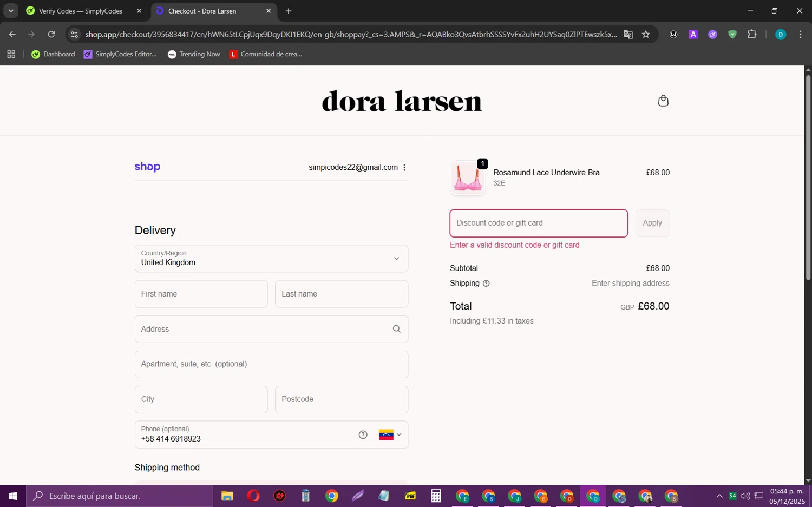Click the Apartment, suite, etc. field

271,364
